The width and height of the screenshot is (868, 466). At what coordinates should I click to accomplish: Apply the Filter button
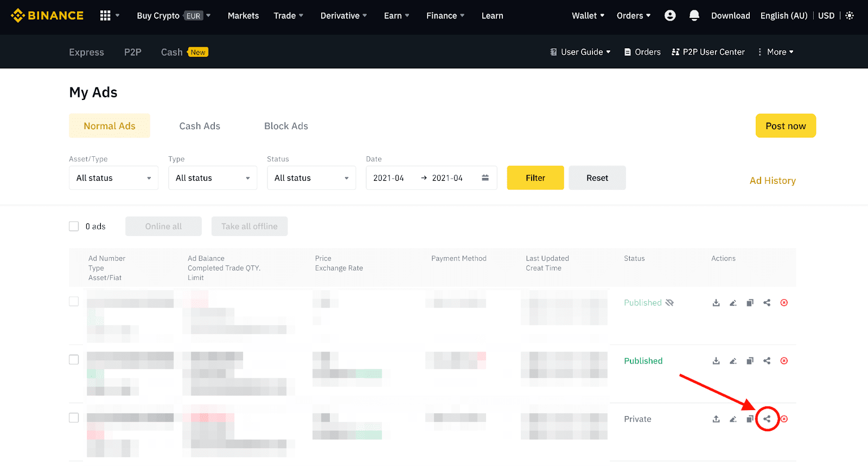point(535,178)
